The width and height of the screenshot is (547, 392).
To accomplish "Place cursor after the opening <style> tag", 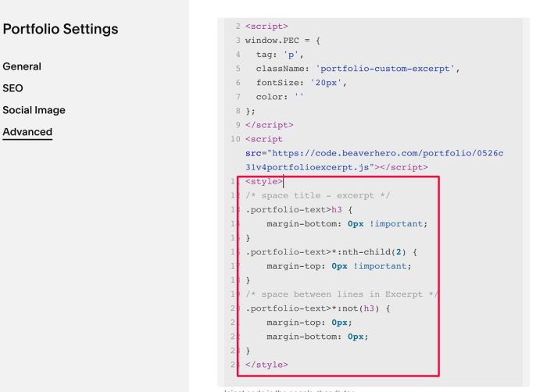I will tap(283, 182).
